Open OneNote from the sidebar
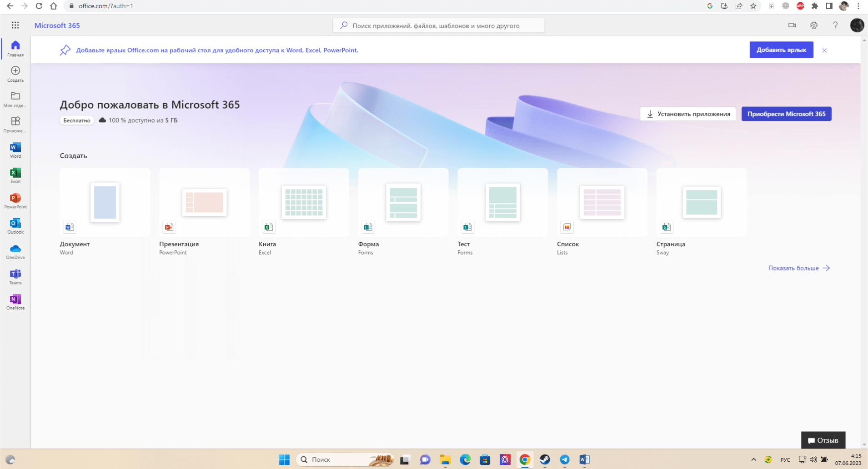This screenshot has height=469, width=868. (15, 302)
